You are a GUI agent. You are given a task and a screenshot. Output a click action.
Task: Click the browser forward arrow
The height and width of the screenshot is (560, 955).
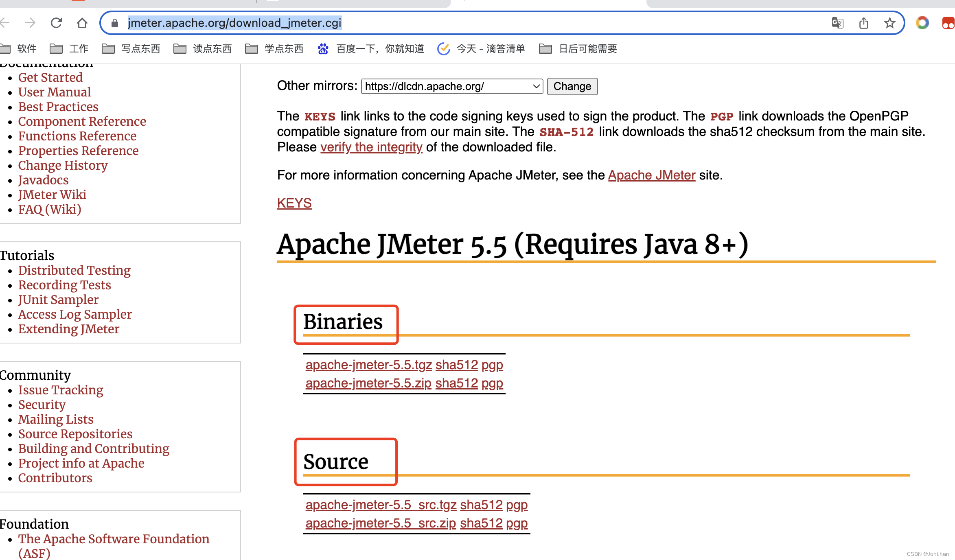click(x=30, y=23)
